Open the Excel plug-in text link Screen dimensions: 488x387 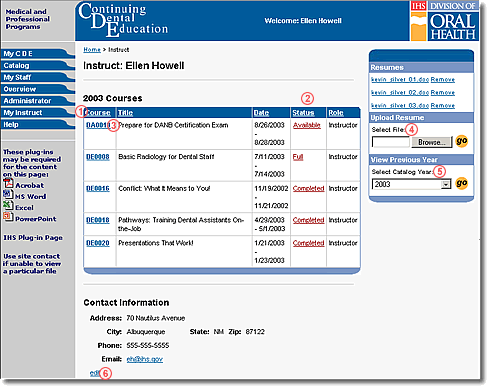(x=24, y=208)
